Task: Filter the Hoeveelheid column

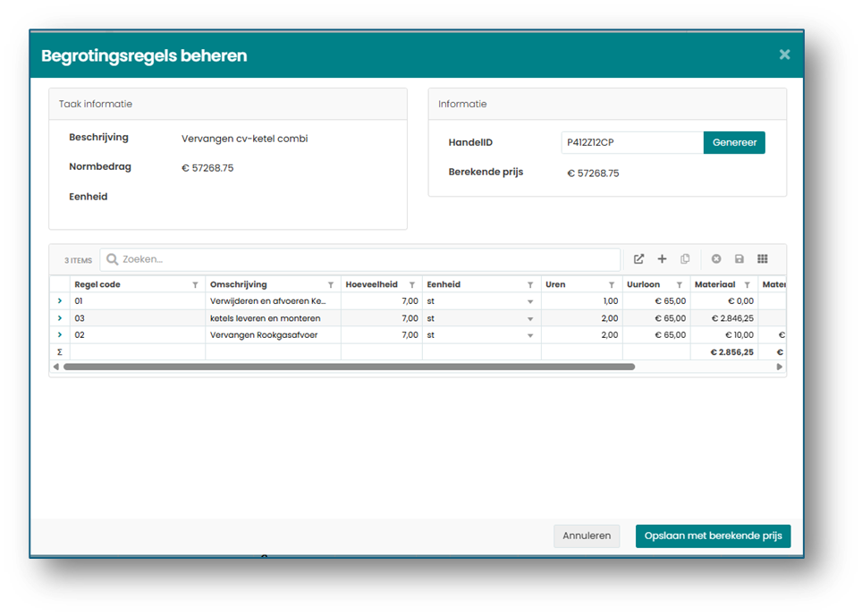Action: pyautogui.click(x=412, y=284)
